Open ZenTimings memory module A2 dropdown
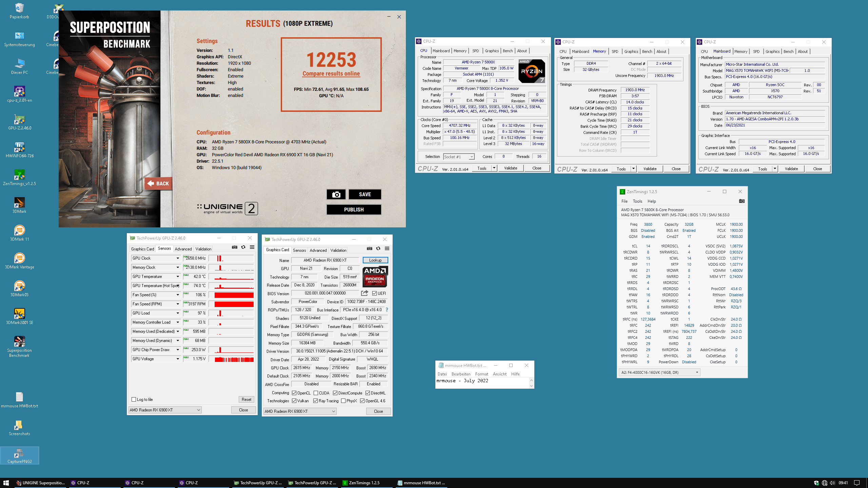 click(659, 372)
